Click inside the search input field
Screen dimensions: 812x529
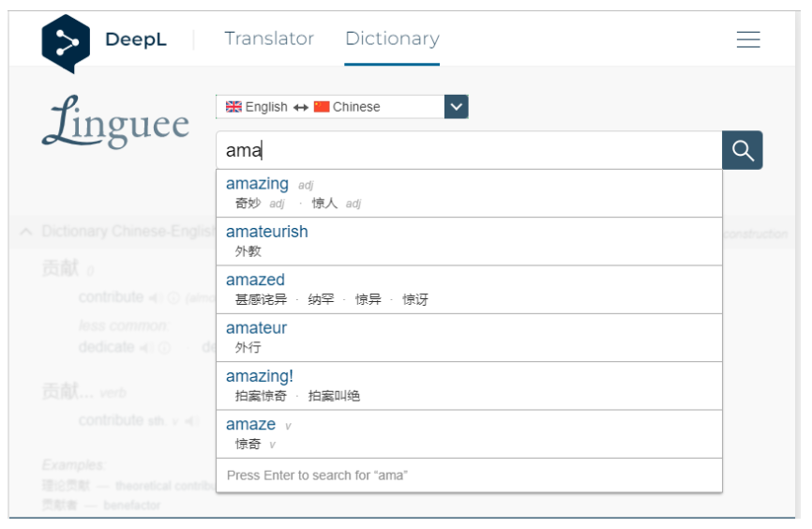(469, 150)
